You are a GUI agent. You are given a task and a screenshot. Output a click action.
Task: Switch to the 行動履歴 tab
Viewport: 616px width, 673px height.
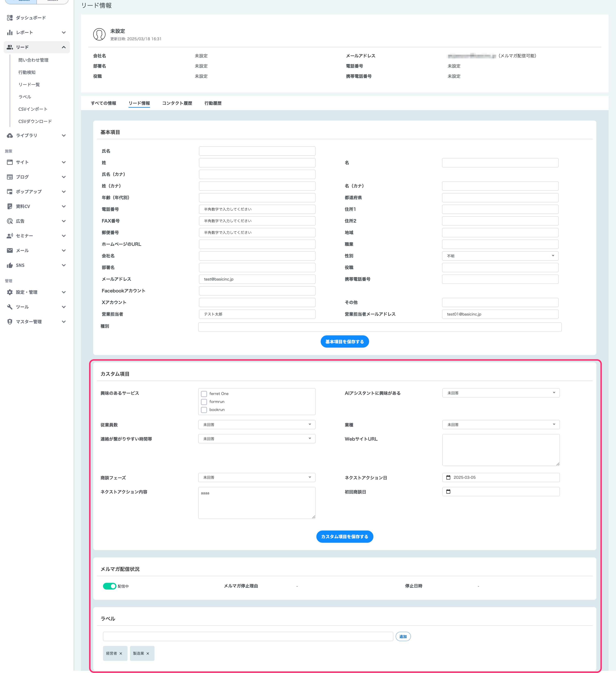coord(213,103)
